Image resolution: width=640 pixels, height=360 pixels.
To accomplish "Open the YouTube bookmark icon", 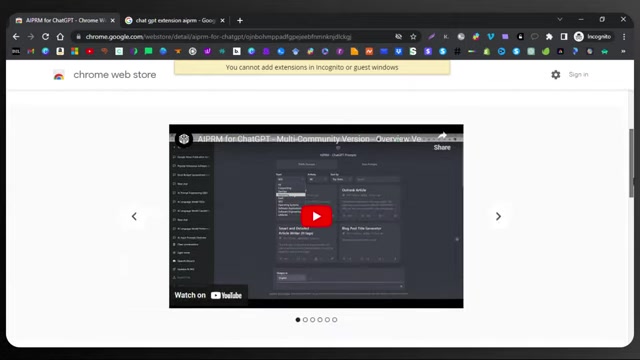I will pyautogui.click(x=89, y=51).
